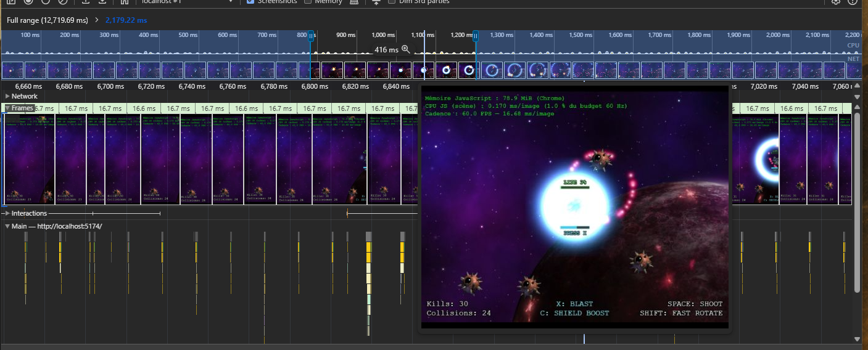Open capture settings via the gear icon
Viewport: 868px width, 350px height.
pos(836,2)
